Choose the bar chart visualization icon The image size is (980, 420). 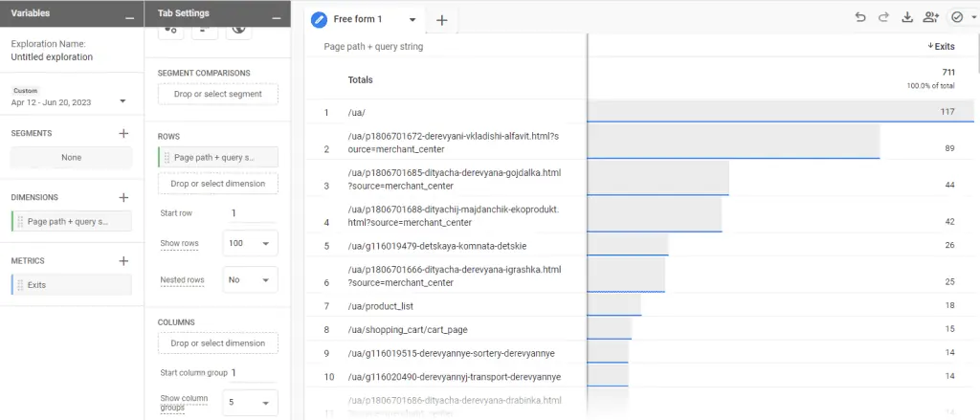tap(205, 30)
